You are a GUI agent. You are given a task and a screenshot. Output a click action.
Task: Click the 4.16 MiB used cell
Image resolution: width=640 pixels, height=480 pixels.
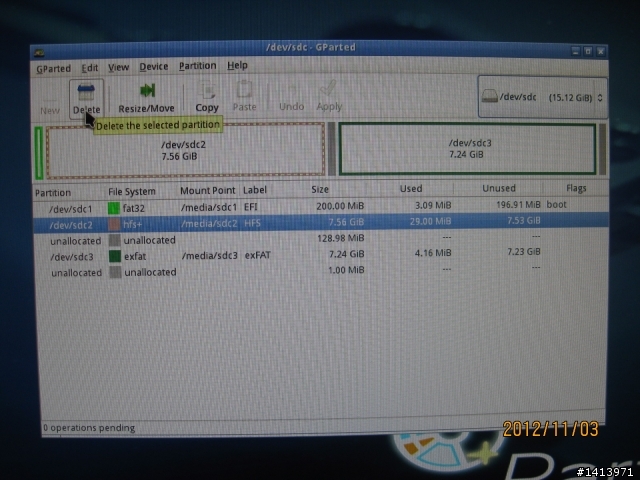[x=433, y=253]
